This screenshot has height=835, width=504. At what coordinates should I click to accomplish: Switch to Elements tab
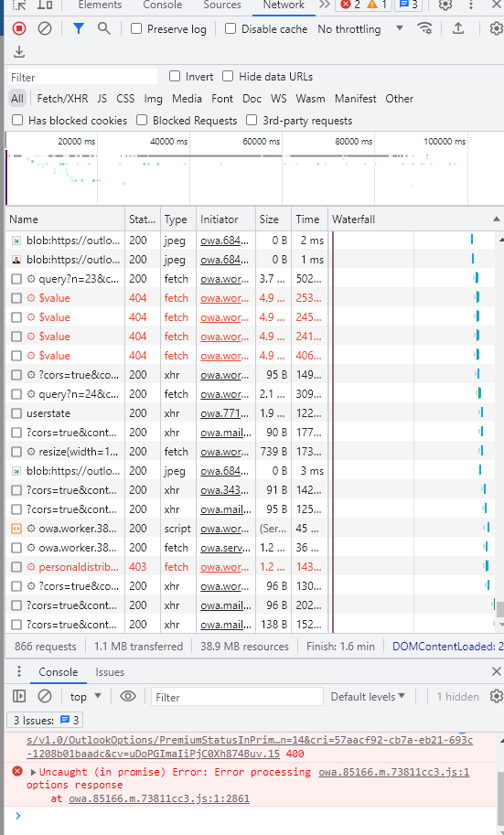pyautogui.click(x=100, y=5)
